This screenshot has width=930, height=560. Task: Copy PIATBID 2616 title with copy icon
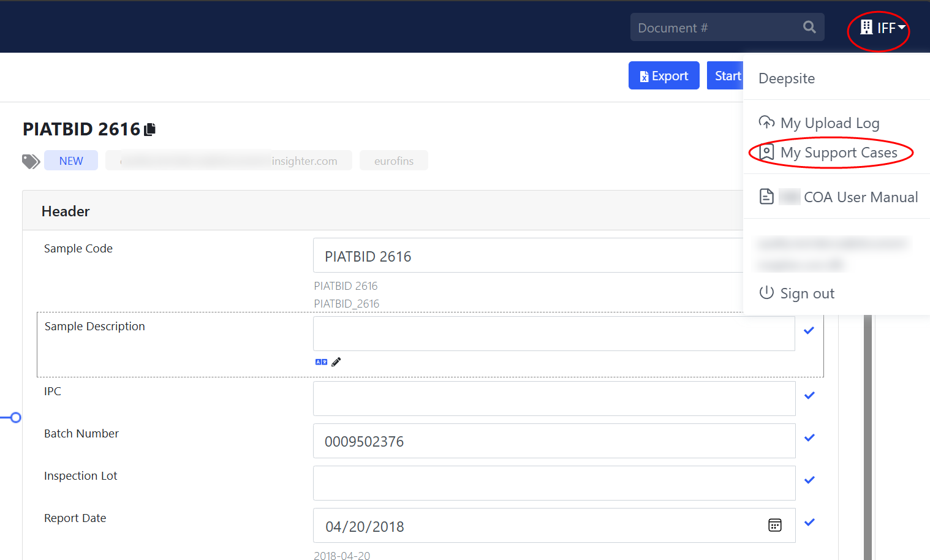point(150,129)
